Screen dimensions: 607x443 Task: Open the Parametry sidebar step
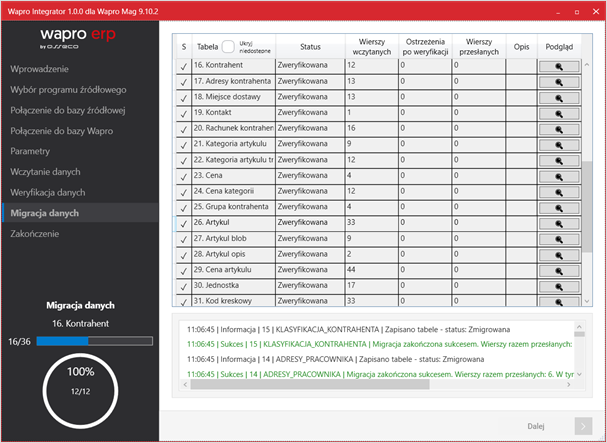[x=32, y=152]
